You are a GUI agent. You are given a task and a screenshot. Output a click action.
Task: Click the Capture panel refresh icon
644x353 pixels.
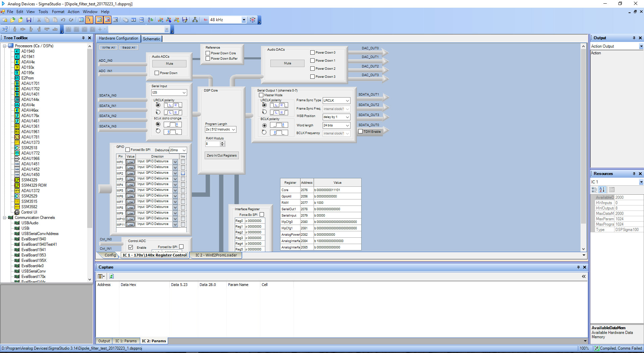click(x=112, y=276)
